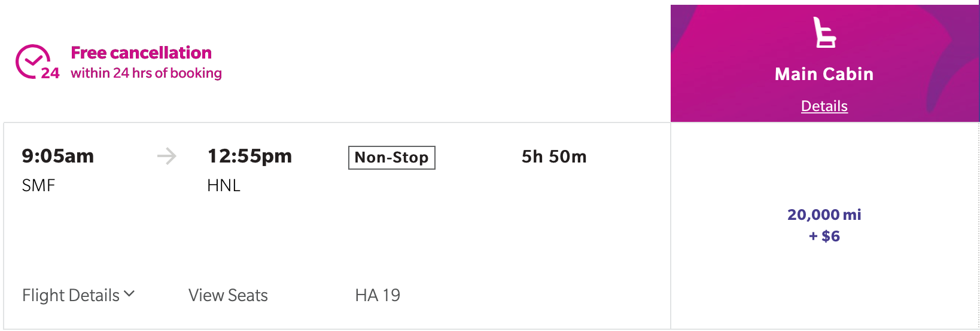The height and width of the screenshot is (331, 980).
Task: Expand the Flight Details chevron
Action: point(129,294)
